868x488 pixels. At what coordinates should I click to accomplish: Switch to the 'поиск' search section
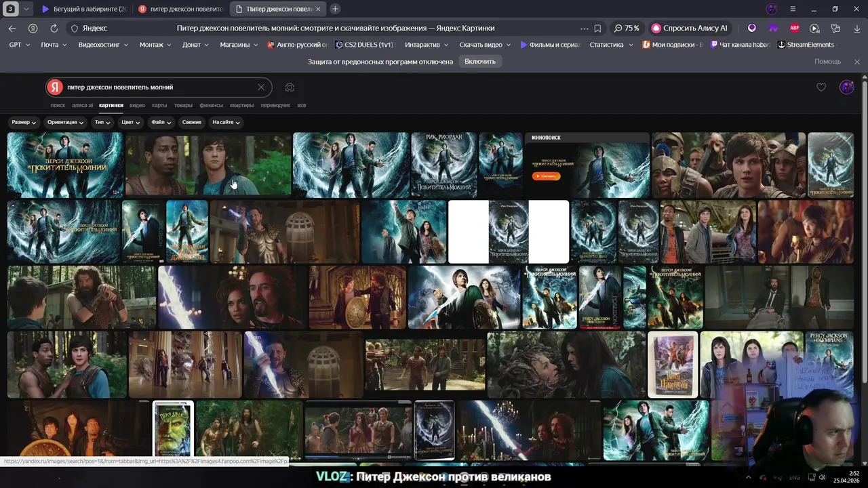pos(58,105)
